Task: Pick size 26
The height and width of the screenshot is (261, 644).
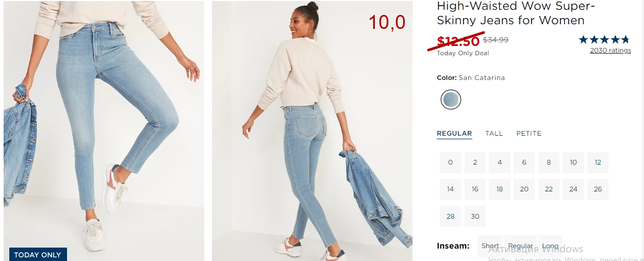Action: pyautogui.click(x=598, y=189)
